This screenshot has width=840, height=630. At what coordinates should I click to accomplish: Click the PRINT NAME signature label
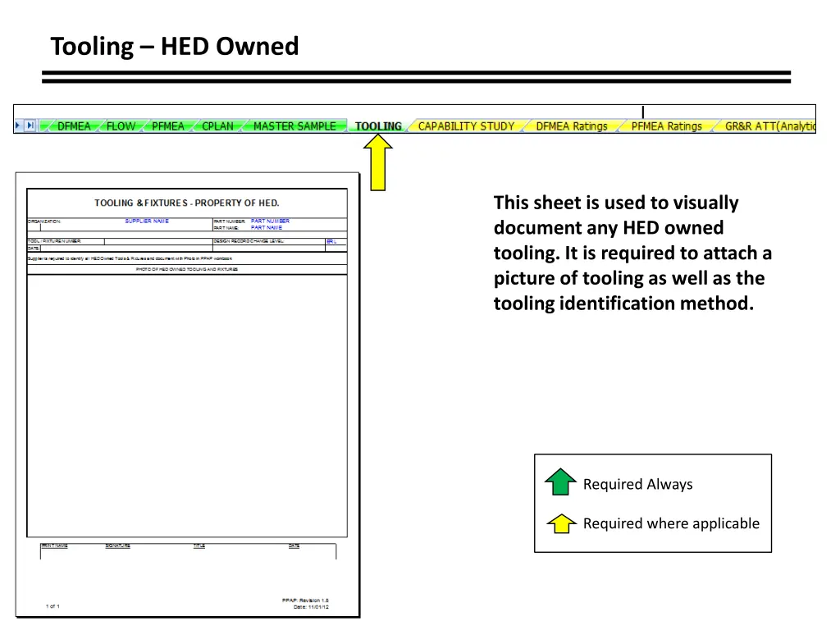coord(55,546)
